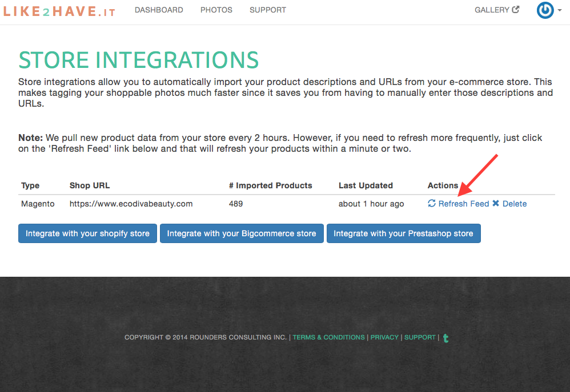Click the Support link in footer
This screenshot has height=392, width=570.
420,337
